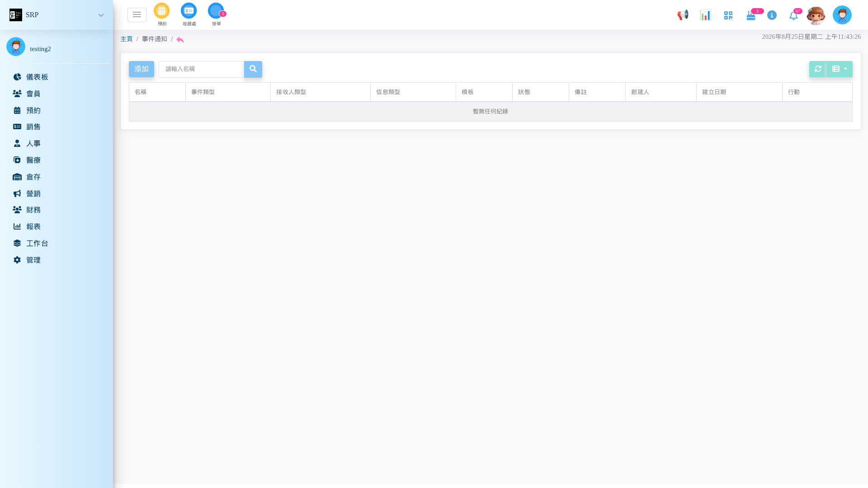
Task: Open the QR code icon
Action: pos(728,15)
